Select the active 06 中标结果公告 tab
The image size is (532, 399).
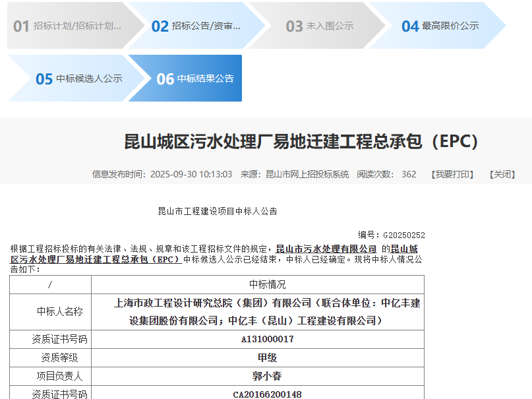(195, 78)
